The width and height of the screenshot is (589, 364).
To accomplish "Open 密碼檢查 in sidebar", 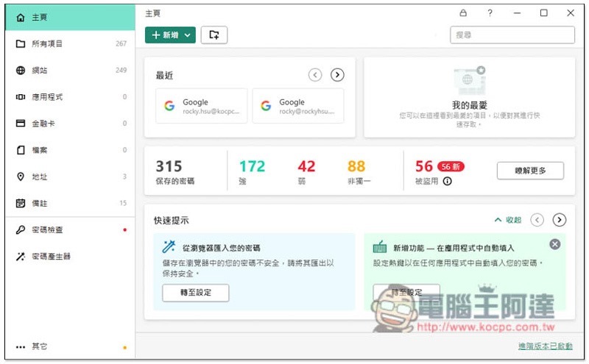I will point(46,230).
